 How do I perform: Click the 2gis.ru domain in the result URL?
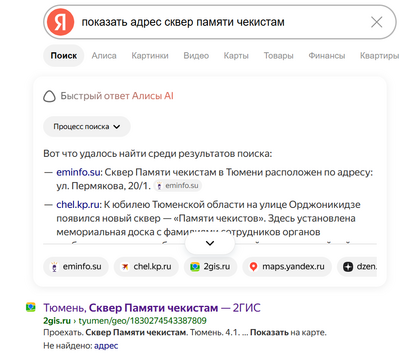coord(57,321)
